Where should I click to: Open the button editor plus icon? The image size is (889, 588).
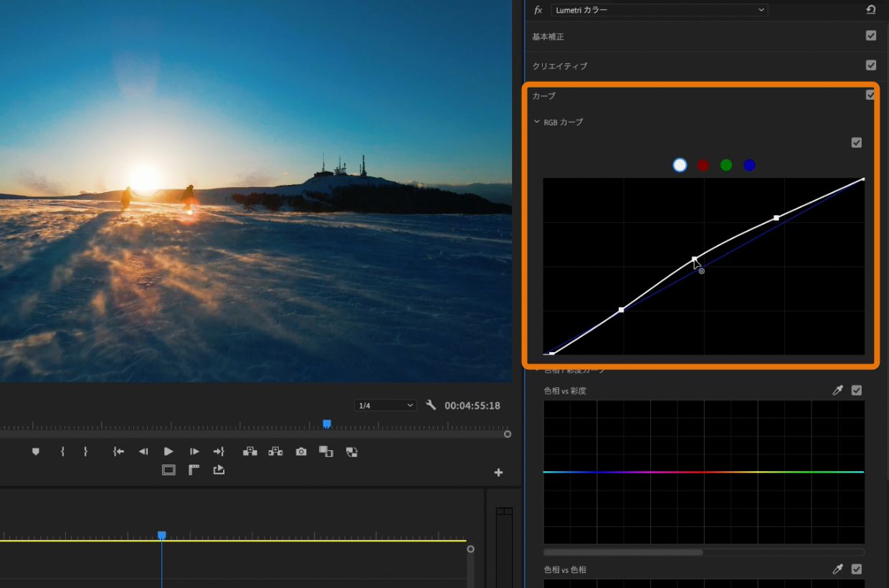(x=498, y=473)
